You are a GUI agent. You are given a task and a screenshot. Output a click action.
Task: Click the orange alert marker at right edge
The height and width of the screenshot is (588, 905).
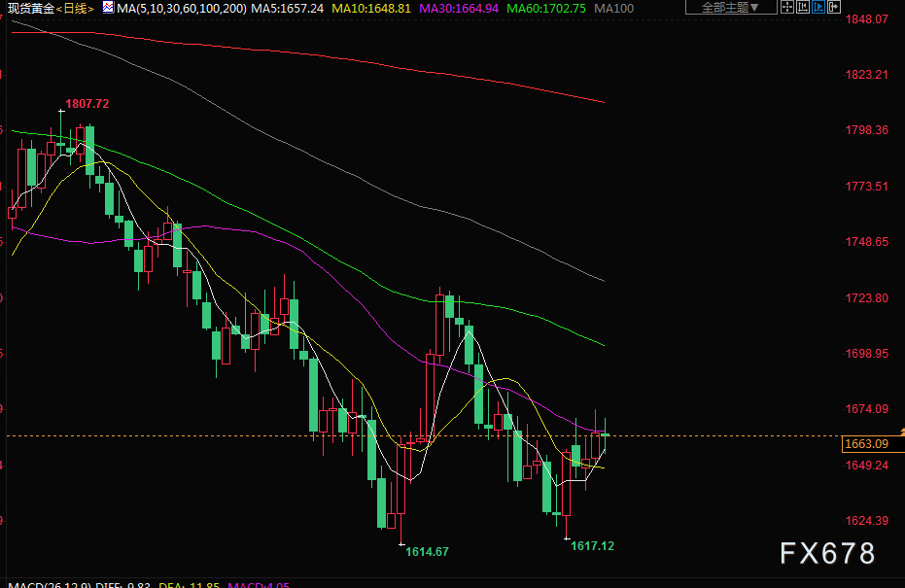[x=901, y=430]
